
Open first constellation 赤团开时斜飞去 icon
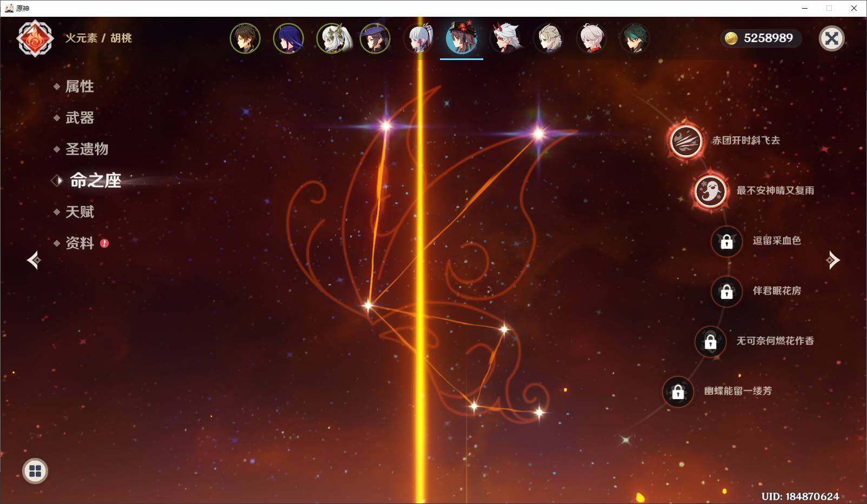[686, 141]
